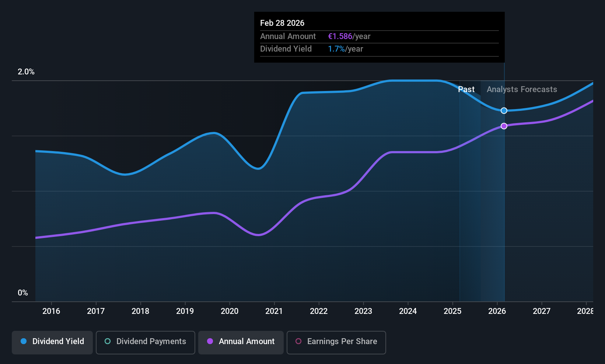
Task: Click the pink circle icon beside Earnings Per Share
Action: point(299,342)
